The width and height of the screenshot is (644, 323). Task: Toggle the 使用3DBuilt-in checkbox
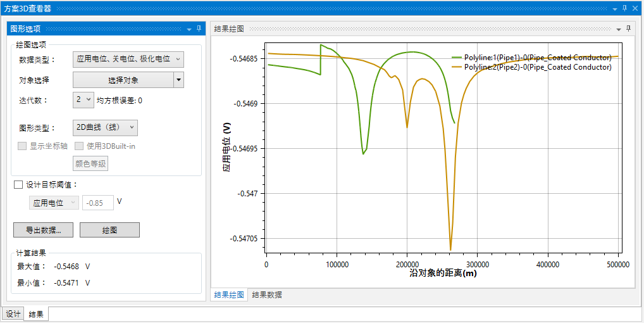tap(79, 146)
